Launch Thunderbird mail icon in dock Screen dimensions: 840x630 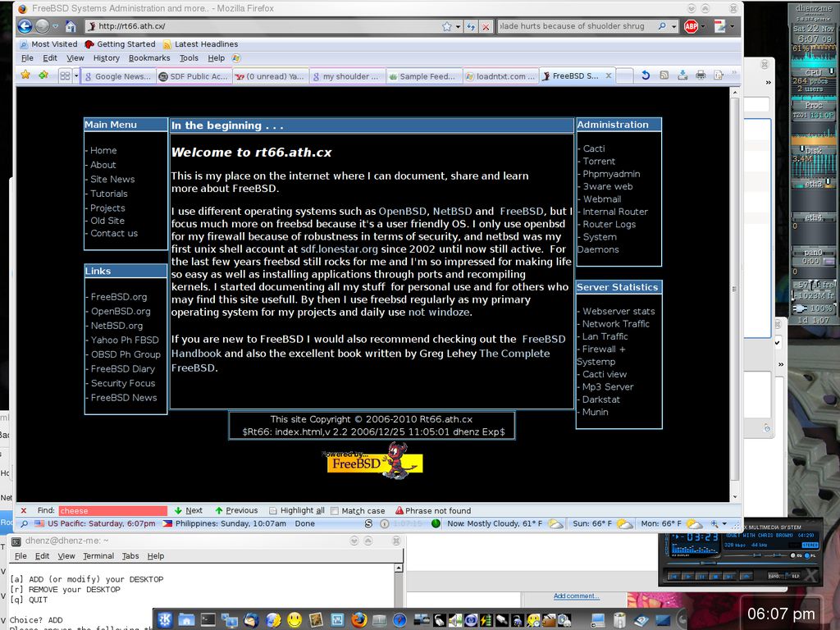tap(251, 620)
